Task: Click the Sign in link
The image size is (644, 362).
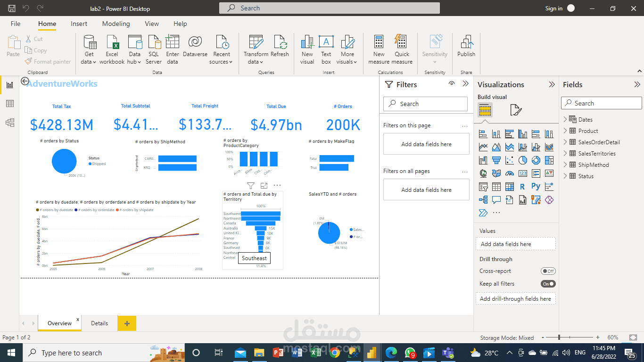Action: [554, 8]
